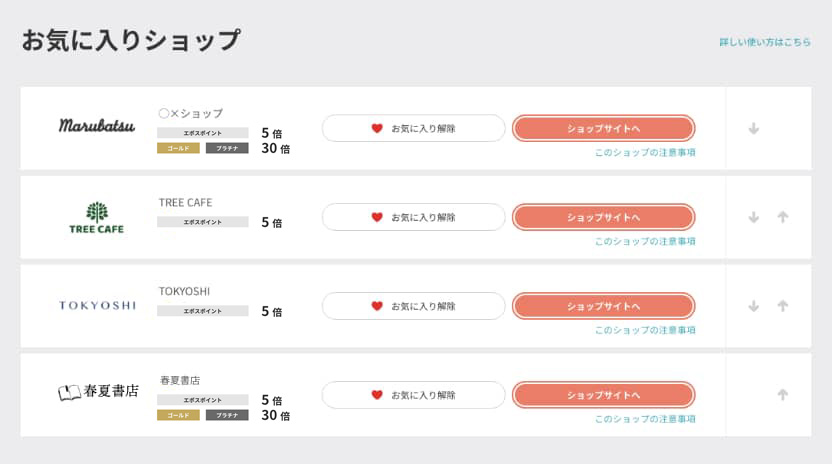This screenshot has height=464, width=832.
Task: Move TOKYOSHI down with arrow icon
Action: (754, 306)
